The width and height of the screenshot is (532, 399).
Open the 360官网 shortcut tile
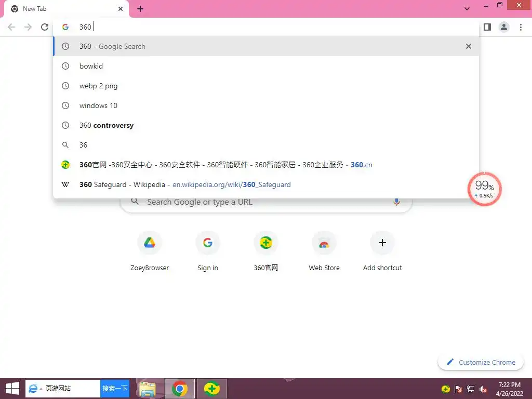click(266, 251)
